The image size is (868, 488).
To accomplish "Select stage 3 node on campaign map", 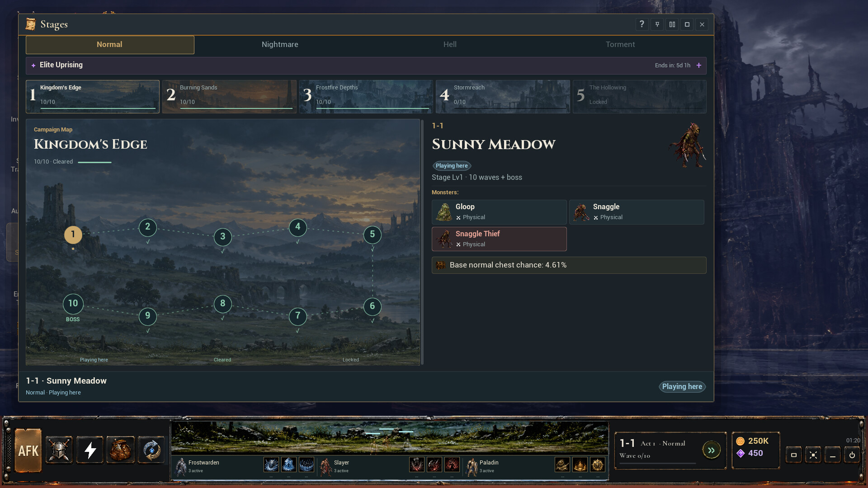I will [222, 236].
